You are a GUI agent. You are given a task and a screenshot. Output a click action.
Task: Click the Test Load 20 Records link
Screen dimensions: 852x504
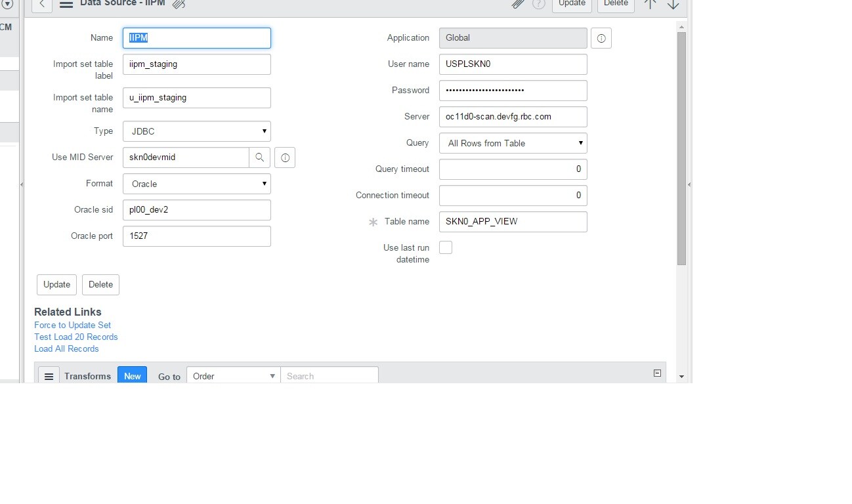[76, 337]
